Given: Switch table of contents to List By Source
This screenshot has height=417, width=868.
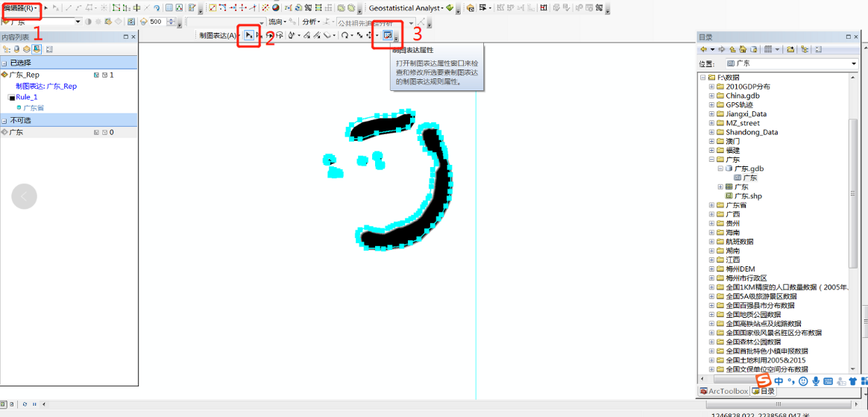Looking at the screenshot, I should pyautogui.click(x=16, y=49).
